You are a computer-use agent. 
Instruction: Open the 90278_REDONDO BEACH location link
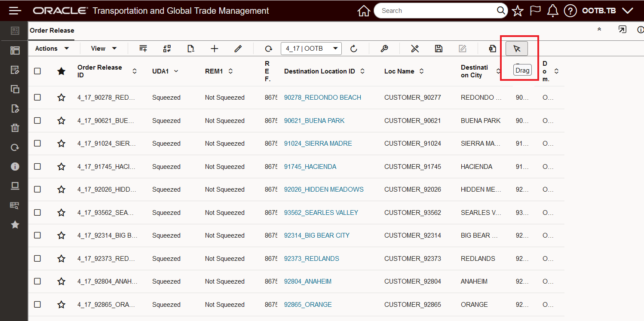(322, 98)
